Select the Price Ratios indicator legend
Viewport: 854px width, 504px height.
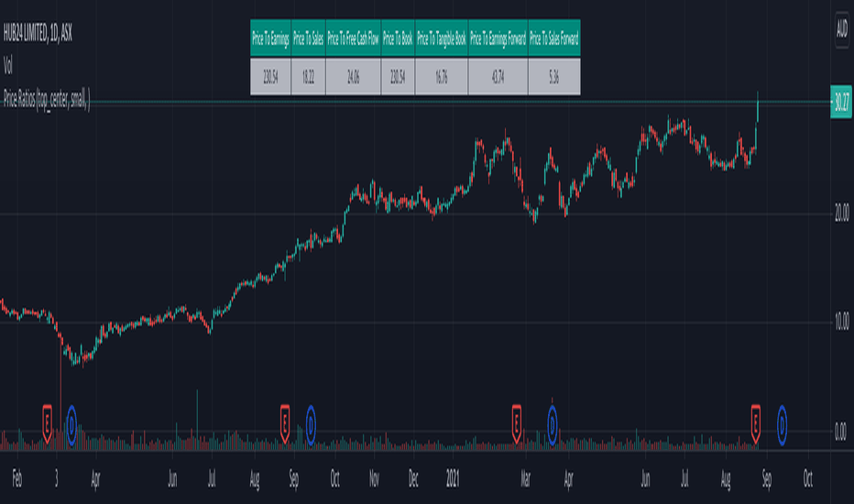(x=47, y=99)
